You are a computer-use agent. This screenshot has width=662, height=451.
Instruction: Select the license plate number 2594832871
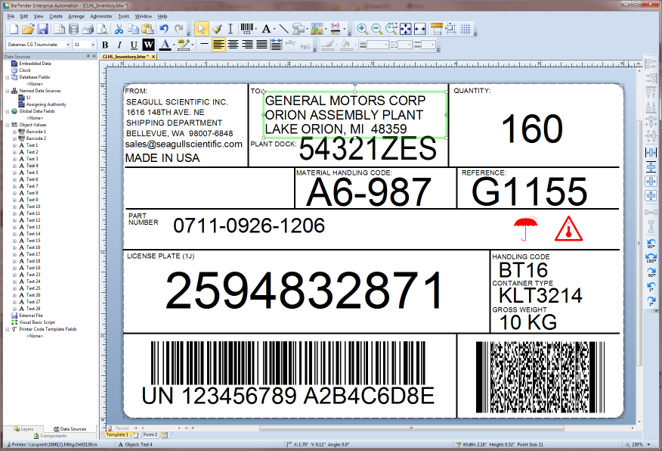[x=304, y=291]
